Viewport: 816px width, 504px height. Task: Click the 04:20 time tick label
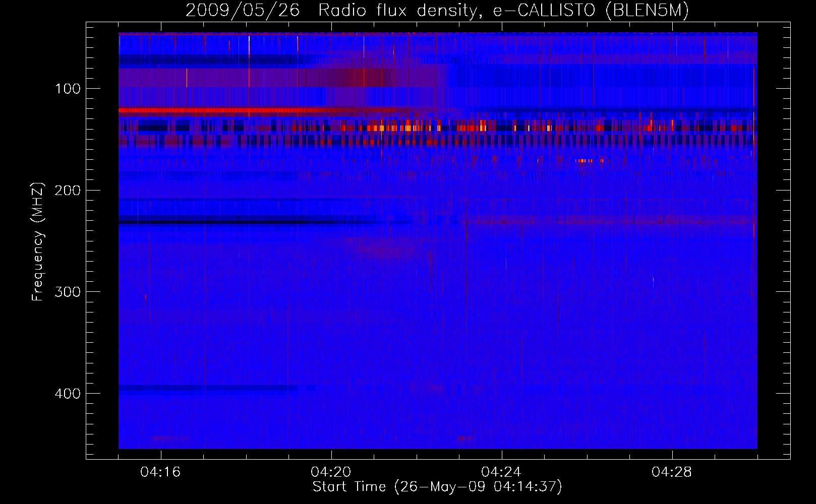click(x=331, y=472)
